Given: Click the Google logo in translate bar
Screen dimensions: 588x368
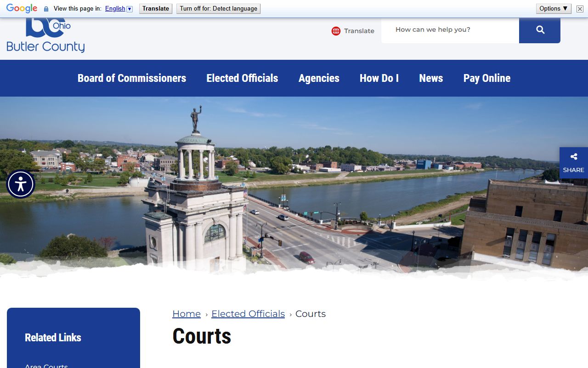Looking at the screenshot, I should coord(22,8).
